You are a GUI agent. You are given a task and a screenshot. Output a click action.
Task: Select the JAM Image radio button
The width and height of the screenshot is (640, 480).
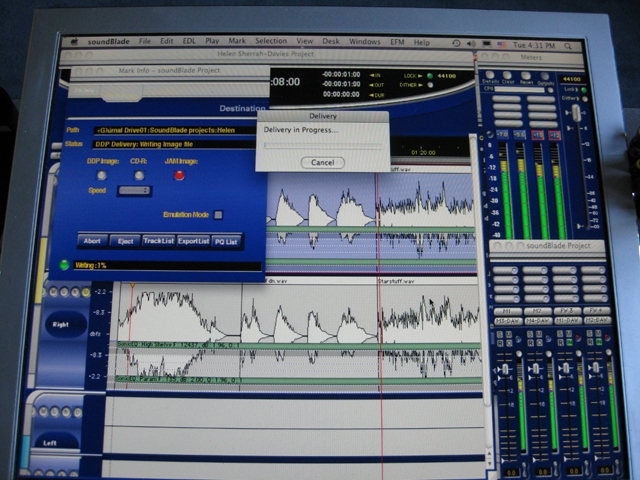(179, 175)
